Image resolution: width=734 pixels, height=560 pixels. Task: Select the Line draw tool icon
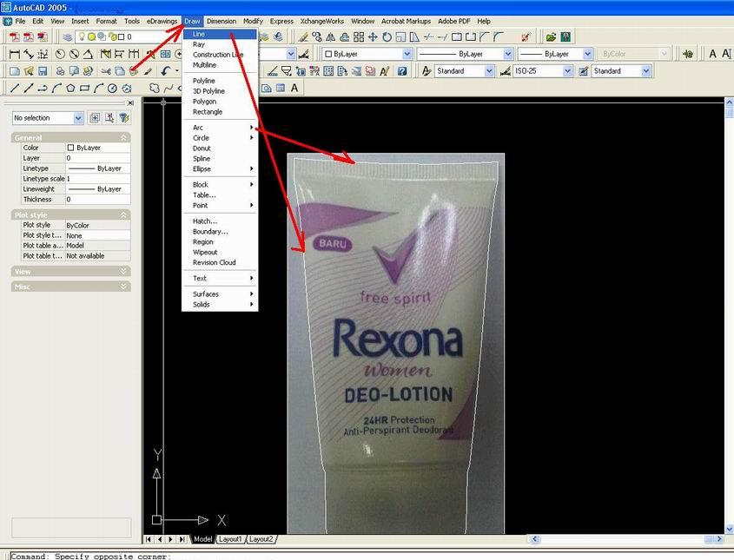15,88
